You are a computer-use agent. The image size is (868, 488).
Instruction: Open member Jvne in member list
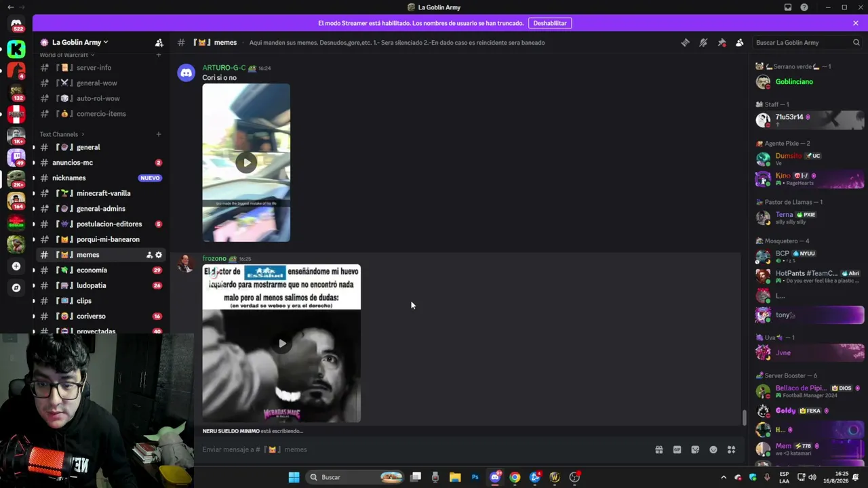pos(810,352)
